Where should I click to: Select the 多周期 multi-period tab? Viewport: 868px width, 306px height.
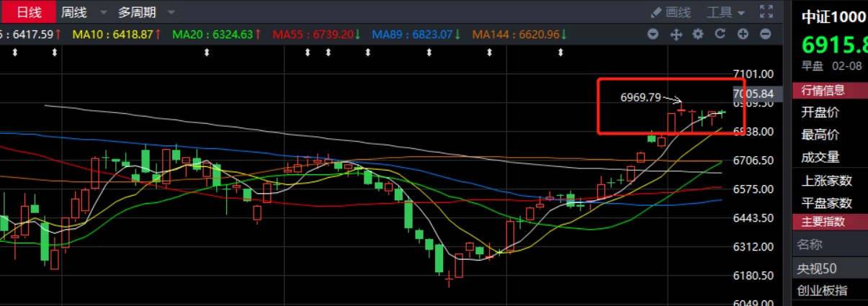click(x=136, y=12)
